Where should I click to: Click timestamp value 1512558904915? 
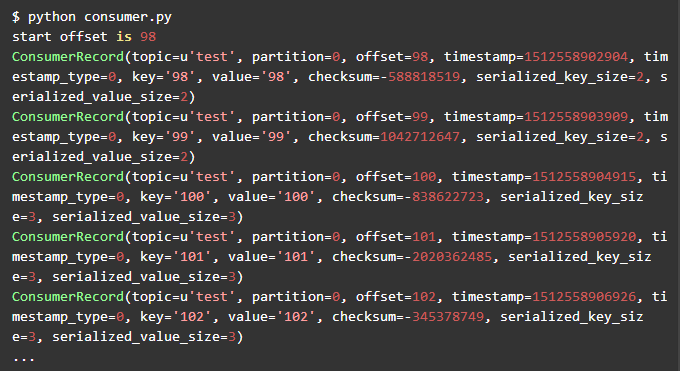pyautogui.click(x=584, y=177)
